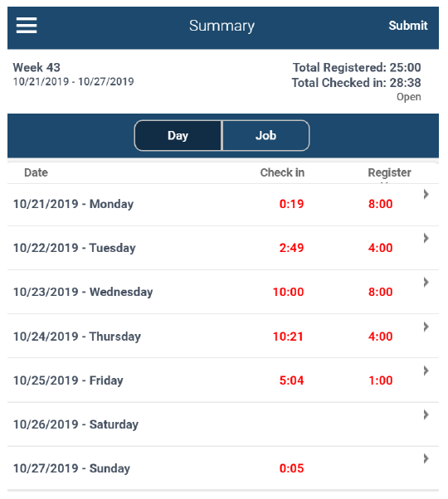Click the chevron arrow for Sunday

click(x=426, y=458)
